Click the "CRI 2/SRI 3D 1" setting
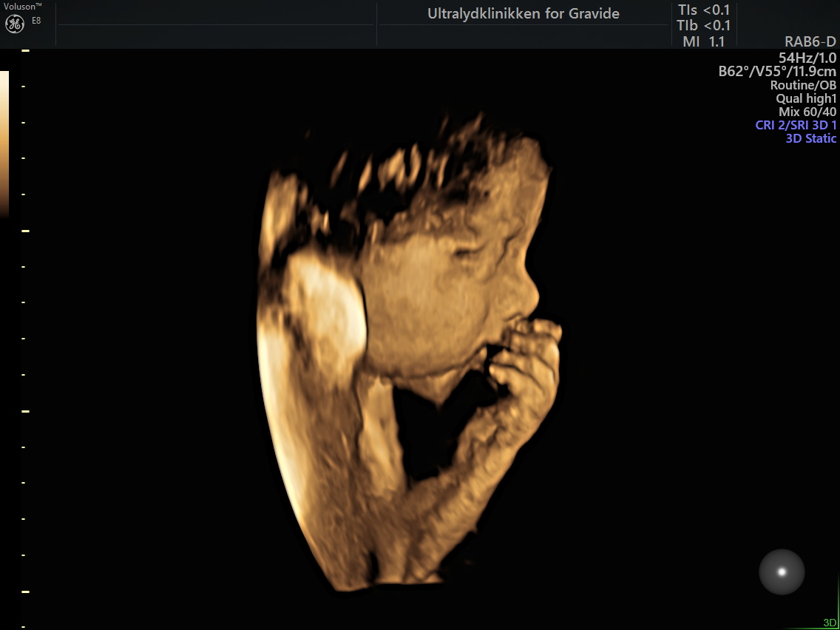 (796, 125)
